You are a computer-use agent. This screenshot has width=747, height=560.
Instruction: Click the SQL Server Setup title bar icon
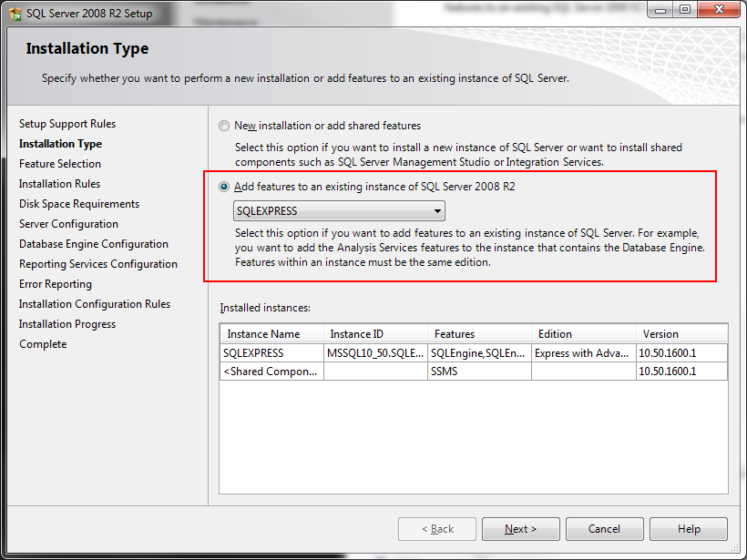click(15, 14)
